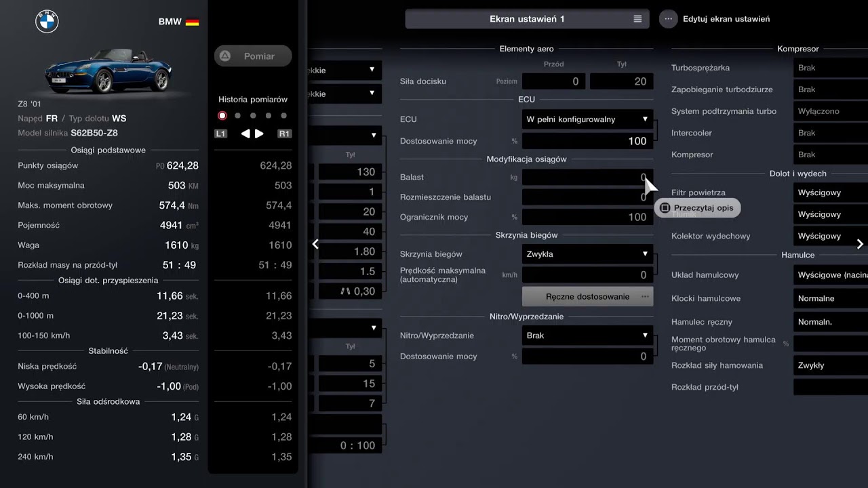Open the Nitro/Wyprzedzanie dropdown
This screenshot has width=868, height=488.
point(587,335)
